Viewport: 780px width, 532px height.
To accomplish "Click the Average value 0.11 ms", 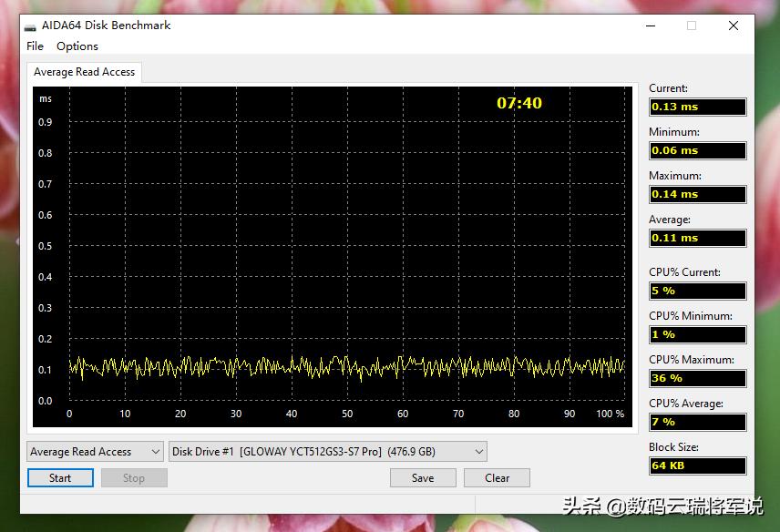I will click(697, 238).
